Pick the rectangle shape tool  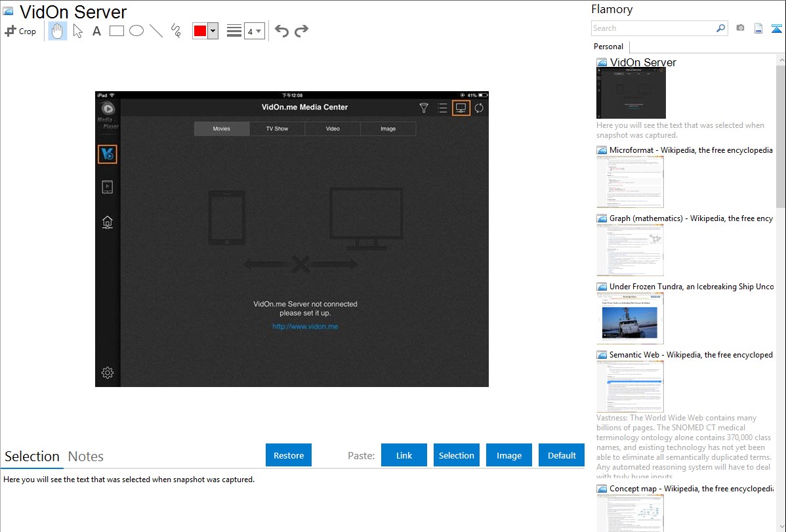[x=117, y=31]
